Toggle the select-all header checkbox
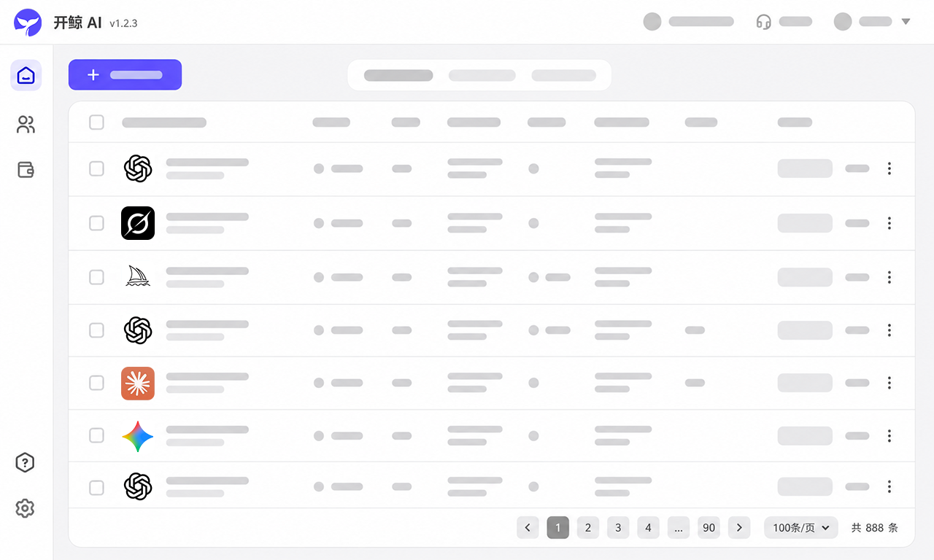Viewport: 934px width, 560px height. [x=96, y=122]
